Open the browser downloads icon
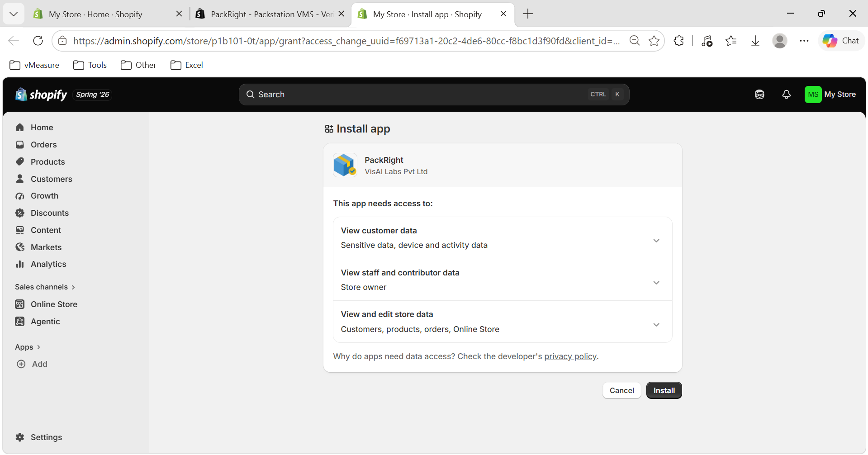Viewport: 868px width, 455px height. [755, 41]
